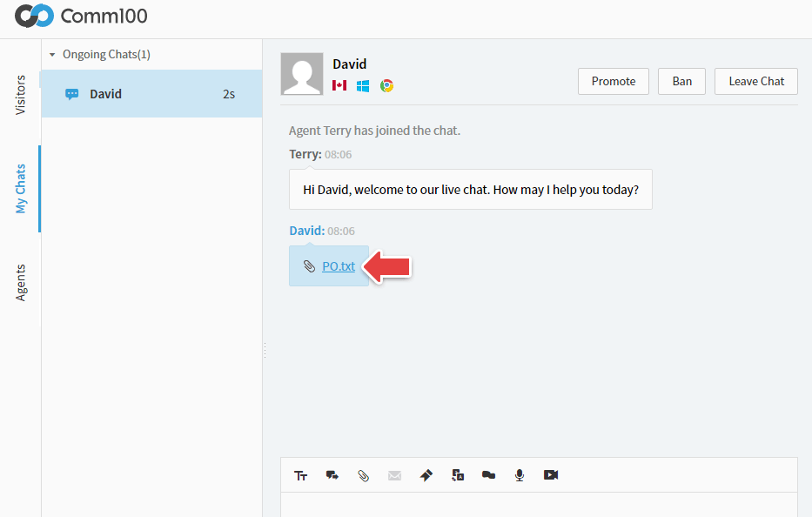Click the Canadian flag icon under David
812x517 pixels.
pos(339,86)
